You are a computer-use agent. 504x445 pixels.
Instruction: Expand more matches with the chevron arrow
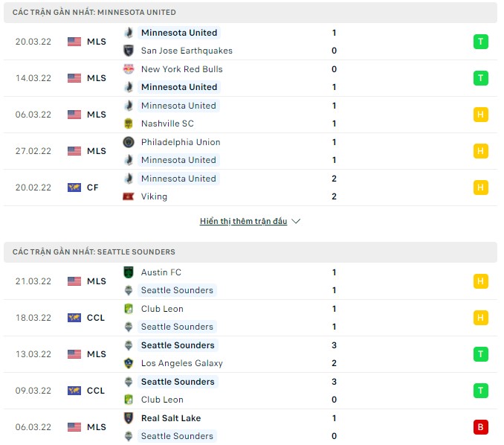point(296,221)
